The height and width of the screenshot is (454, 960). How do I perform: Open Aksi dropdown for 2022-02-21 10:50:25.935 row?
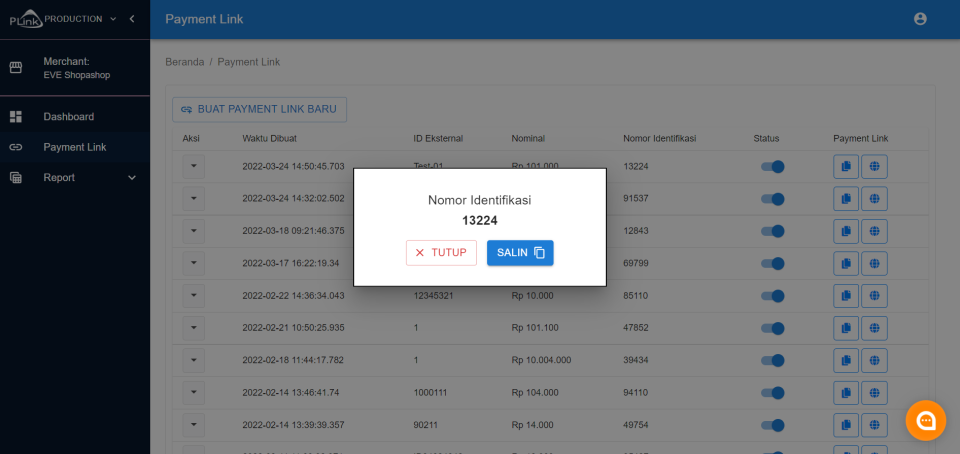(x=193, y=328)
